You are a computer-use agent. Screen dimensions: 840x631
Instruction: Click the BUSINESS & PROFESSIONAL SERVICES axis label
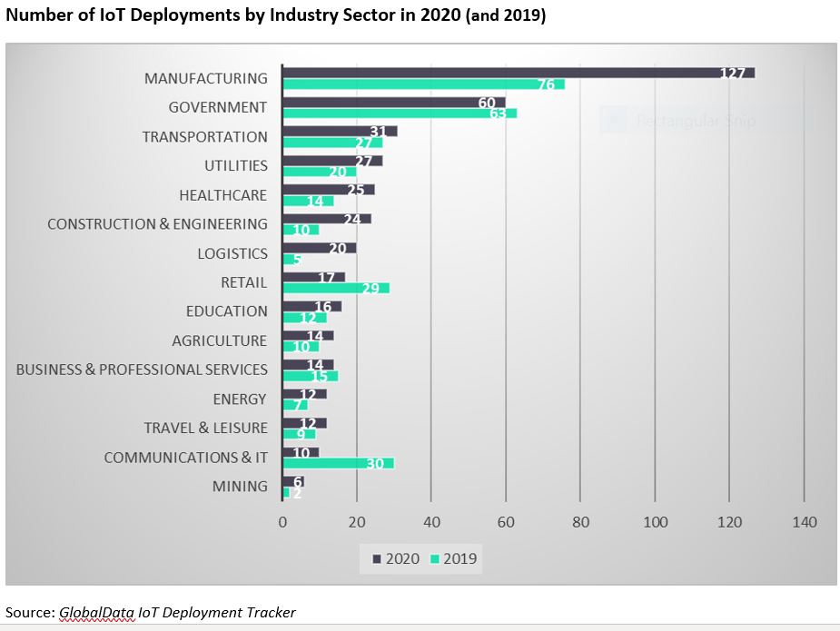(x=142, y=370)
